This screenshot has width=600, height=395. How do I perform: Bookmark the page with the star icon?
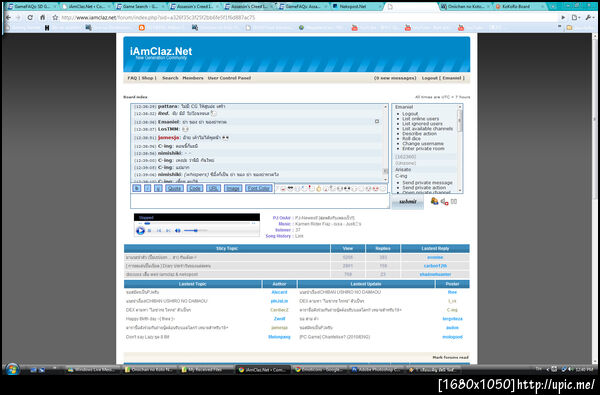click(55, 18)
